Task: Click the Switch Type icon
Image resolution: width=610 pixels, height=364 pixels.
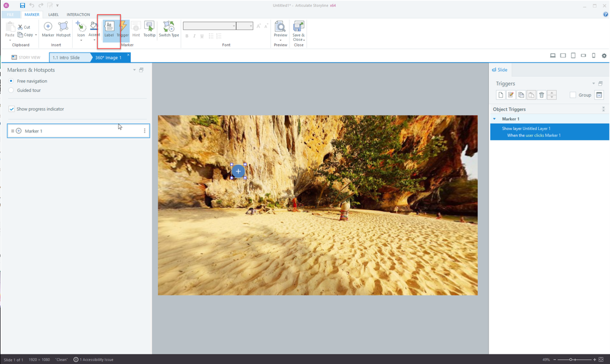Action: click(169, 28)
